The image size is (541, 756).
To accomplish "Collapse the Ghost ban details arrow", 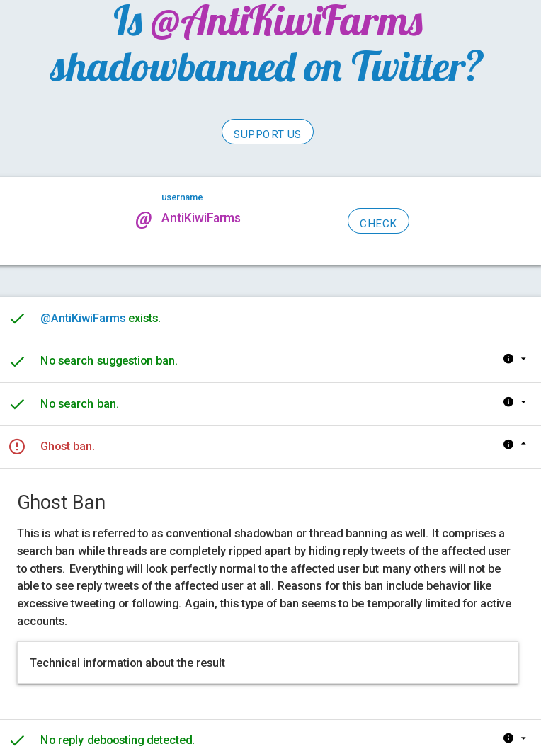I will [523, 444].
